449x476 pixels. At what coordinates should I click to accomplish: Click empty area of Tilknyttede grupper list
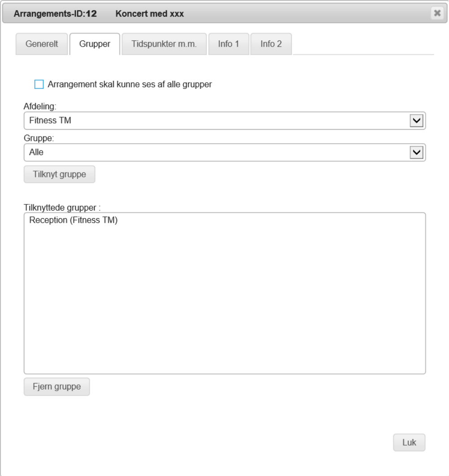pos(224,305)
